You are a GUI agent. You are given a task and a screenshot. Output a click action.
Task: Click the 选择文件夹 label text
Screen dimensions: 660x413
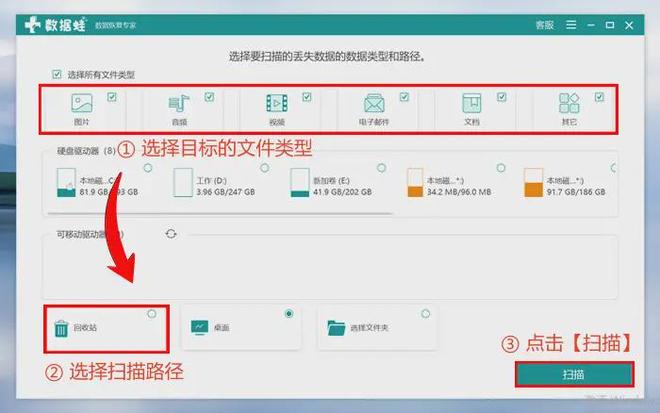[369, 328]
